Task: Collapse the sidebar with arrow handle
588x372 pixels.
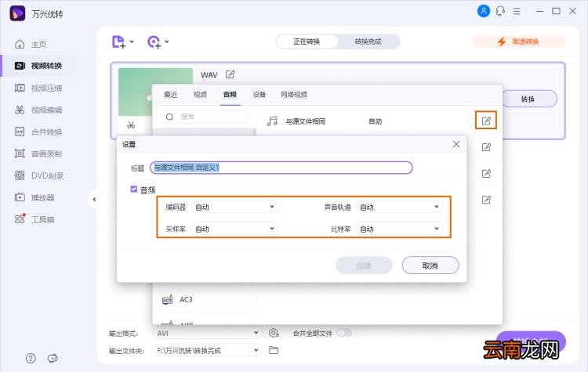Action: (x=94, y=199)
